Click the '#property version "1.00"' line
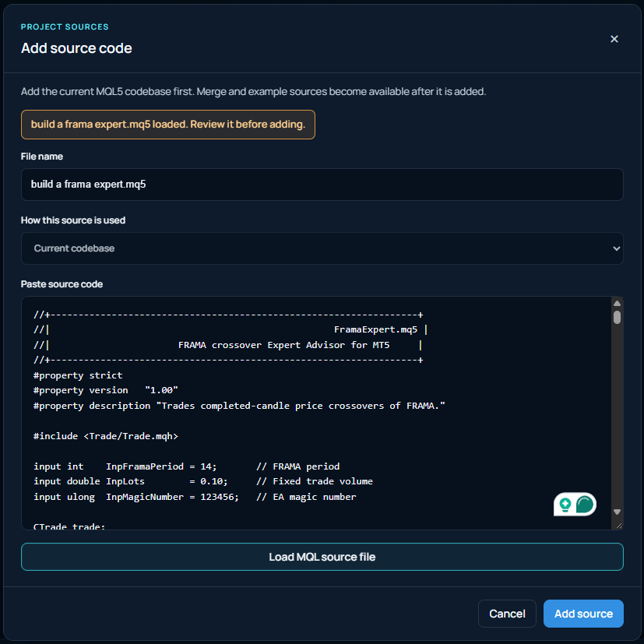 (106, 390)
